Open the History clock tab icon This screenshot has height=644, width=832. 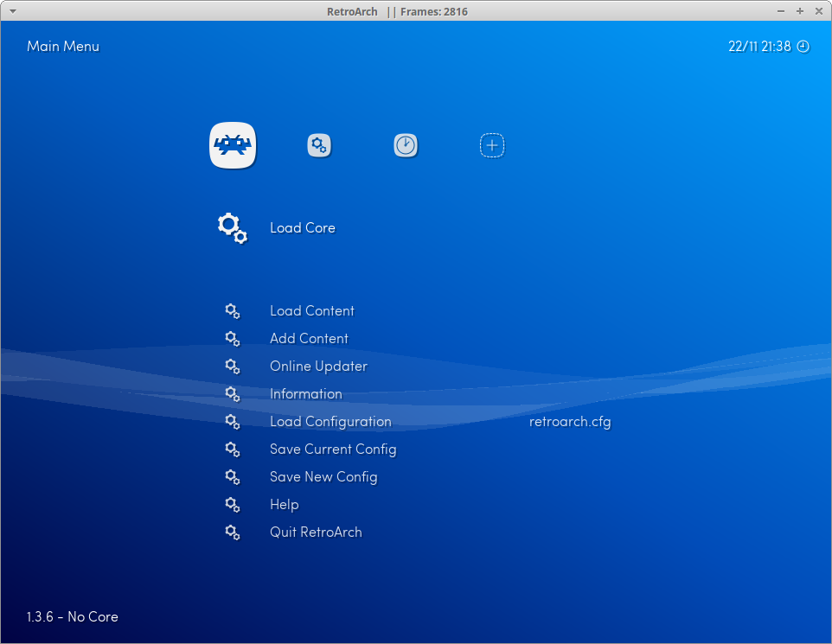[x=405, y=145]
